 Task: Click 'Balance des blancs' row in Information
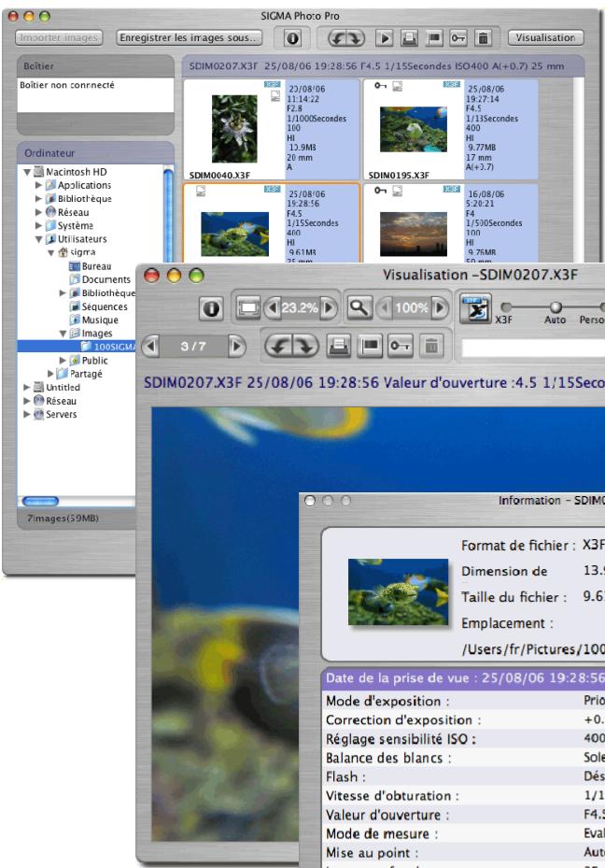pos(465,758)
